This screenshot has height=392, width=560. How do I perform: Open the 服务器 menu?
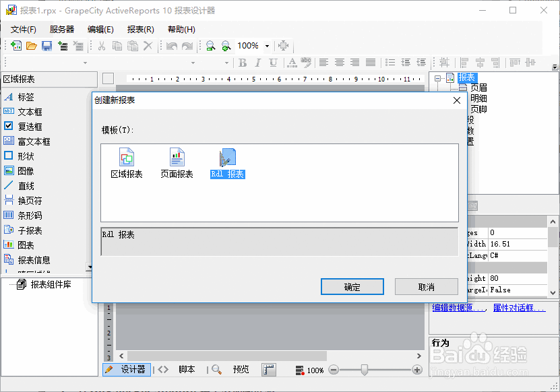click(x=62, y=28)
